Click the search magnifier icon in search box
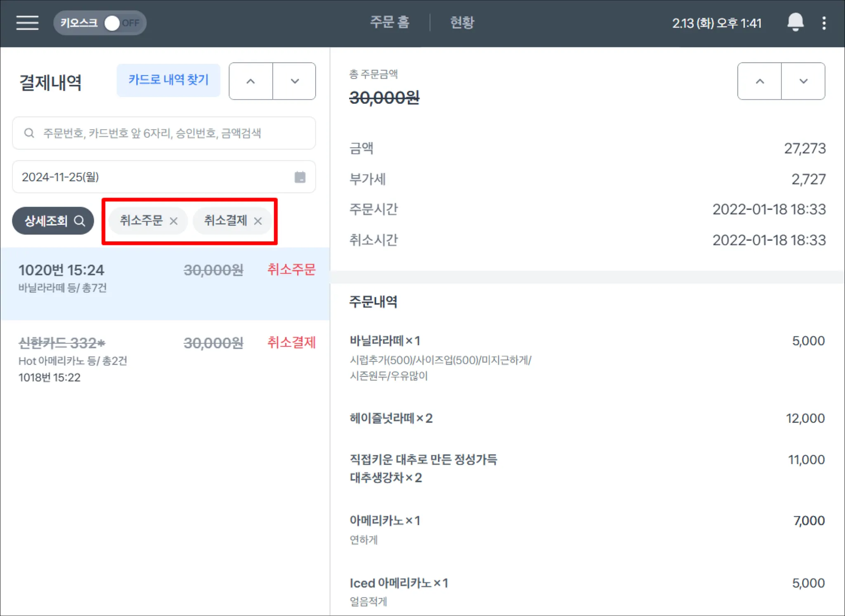Image resolution: width=845 pixels, height=616 pixels. [29, 133]
